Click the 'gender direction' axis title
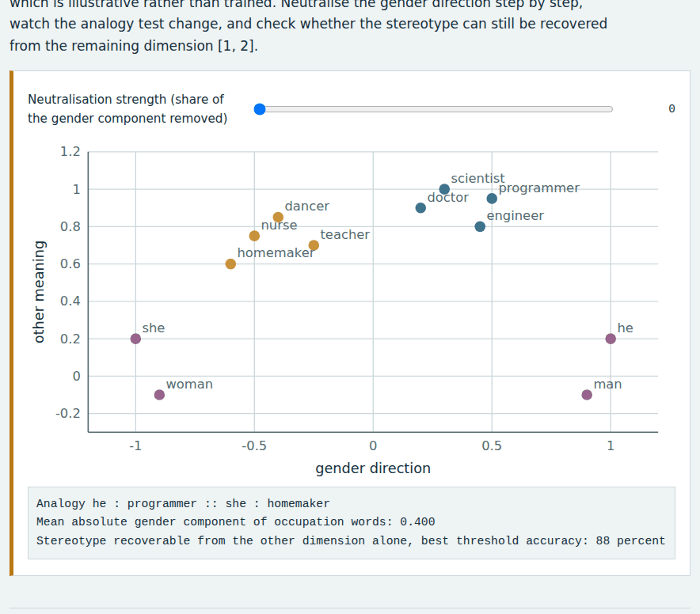 click(x=373, y=468)
